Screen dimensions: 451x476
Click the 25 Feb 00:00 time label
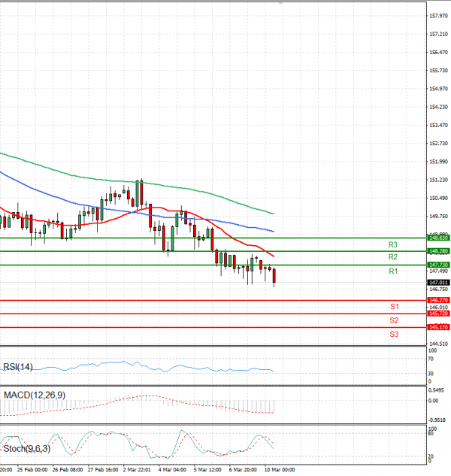(x=33, y=469)
